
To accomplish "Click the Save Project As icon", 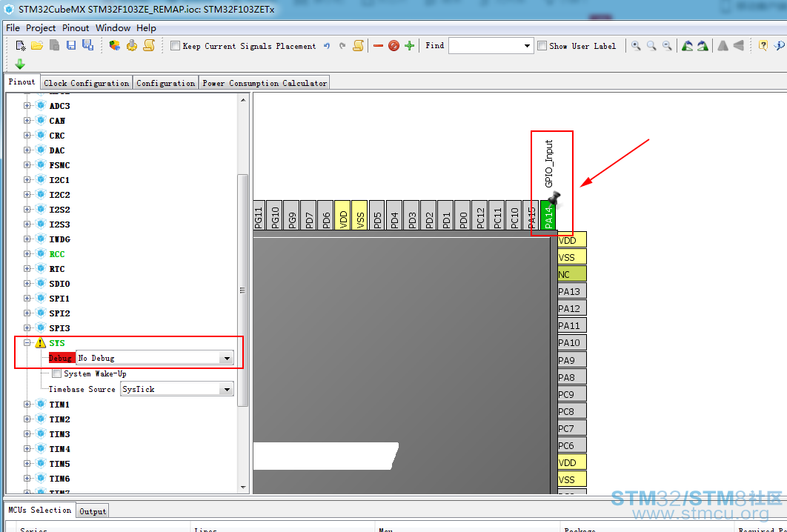I will (x=88, y=45).
